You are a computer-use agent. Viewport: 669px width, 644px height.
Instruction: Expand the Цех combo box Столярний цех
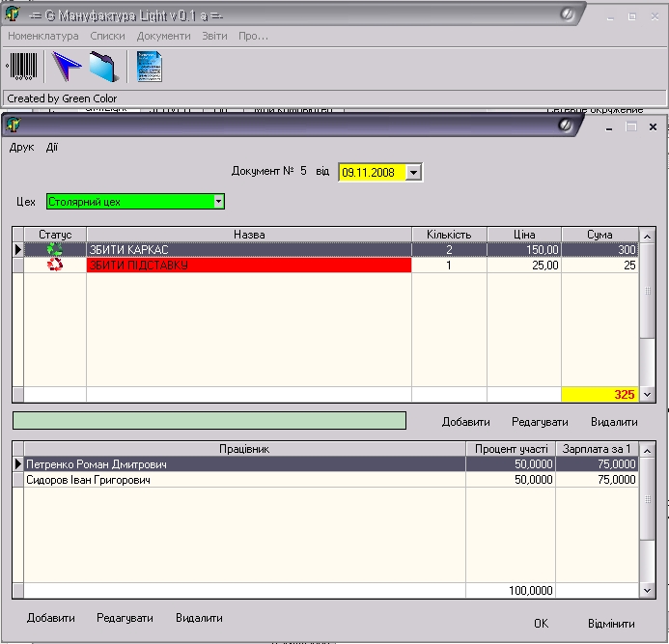(218, 202)
